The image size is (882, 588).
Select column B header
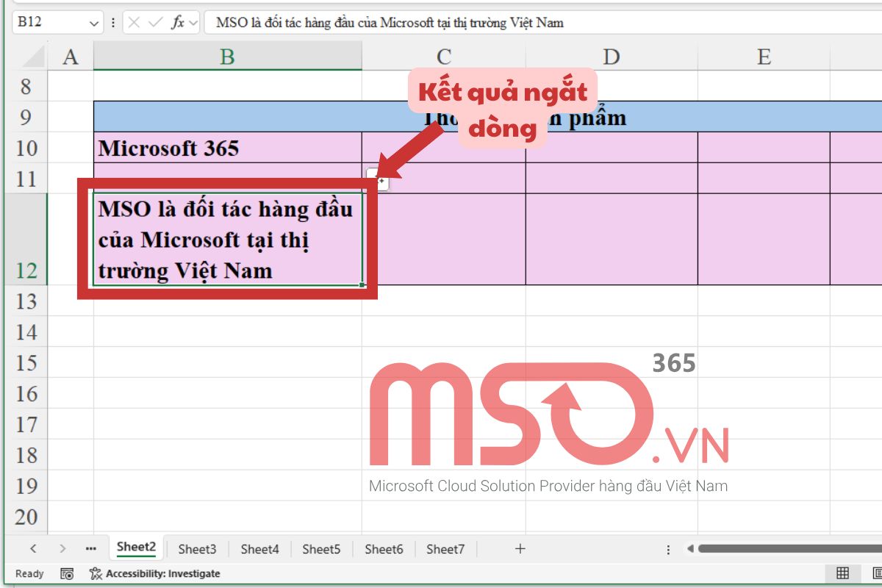(x=228, y=57)
